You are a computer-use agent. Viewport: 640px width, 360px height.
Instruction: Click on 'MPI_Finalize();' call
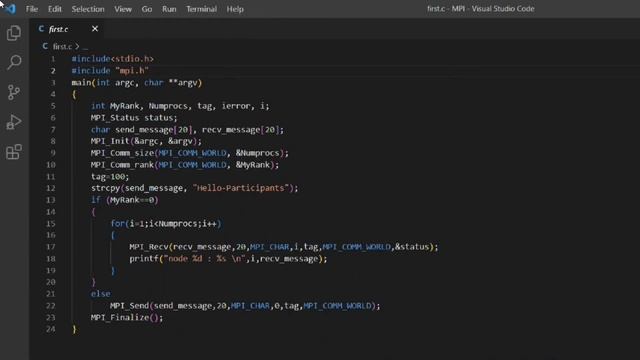coord(127,318)
